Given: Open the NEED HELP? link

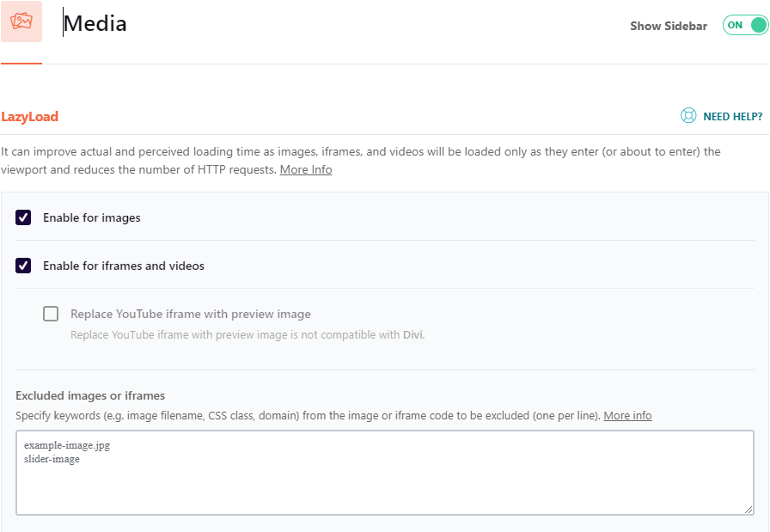Looking at the screenshot, I should click(732, 117).
